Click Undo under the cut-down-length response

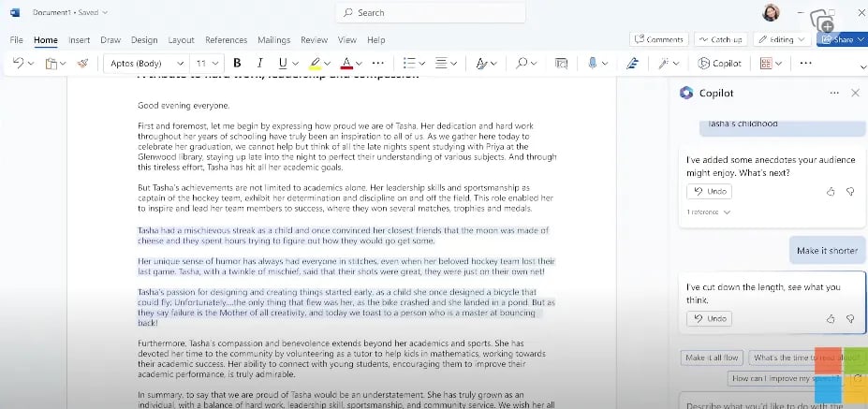point(709,319)
